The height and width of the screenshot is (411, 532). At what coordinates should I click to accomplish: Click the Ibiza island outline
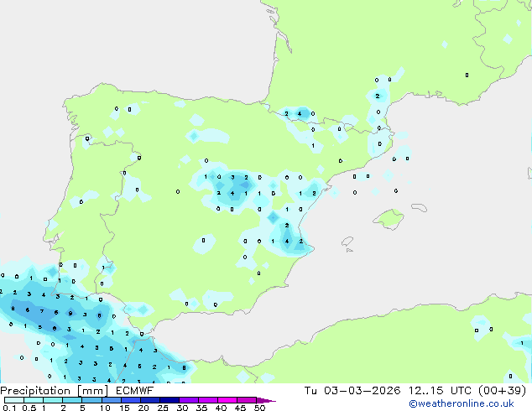347,242
